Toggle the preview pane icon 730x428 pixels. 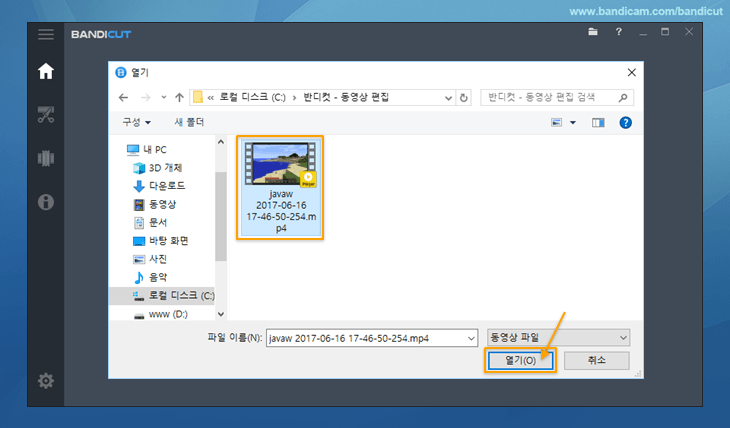pyautogui.click(x=598, y=122)
